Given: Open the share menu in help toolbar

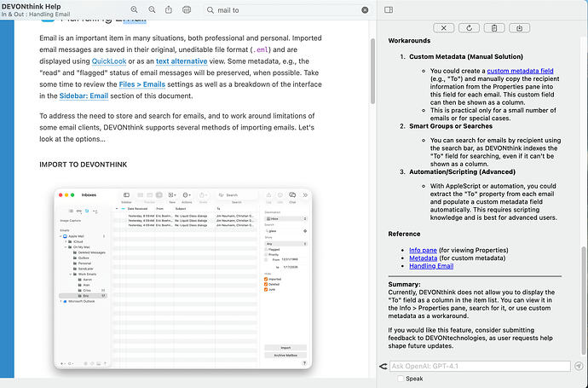Looking at the screenshot, I should (x=169, y=9).
